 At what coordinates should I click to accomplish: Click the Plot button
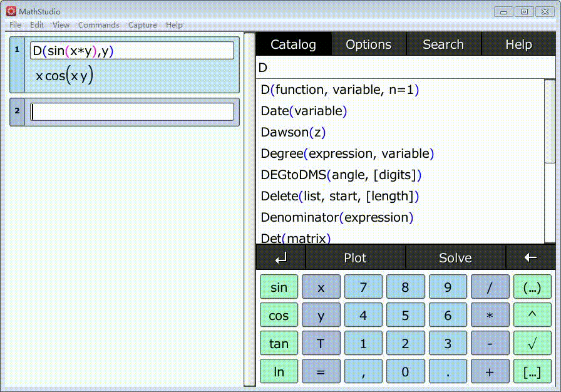(355, 257)
